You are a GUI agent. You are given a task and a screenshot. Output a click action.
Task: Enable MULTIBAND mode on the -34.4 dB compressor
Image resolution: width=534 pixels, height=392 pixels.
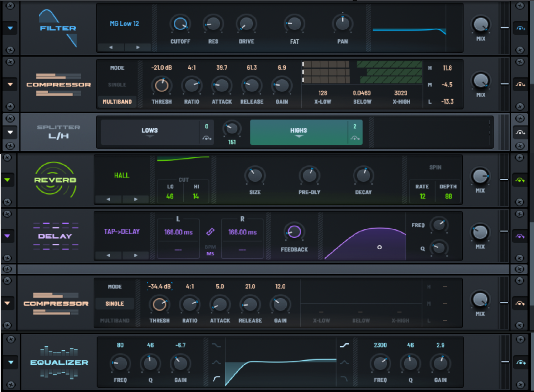tap(115, 320)
